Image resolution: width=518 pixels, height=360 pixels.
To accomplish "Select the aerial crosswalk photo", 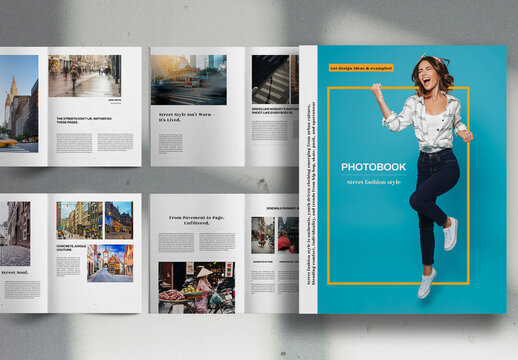I will pos(271,80).
